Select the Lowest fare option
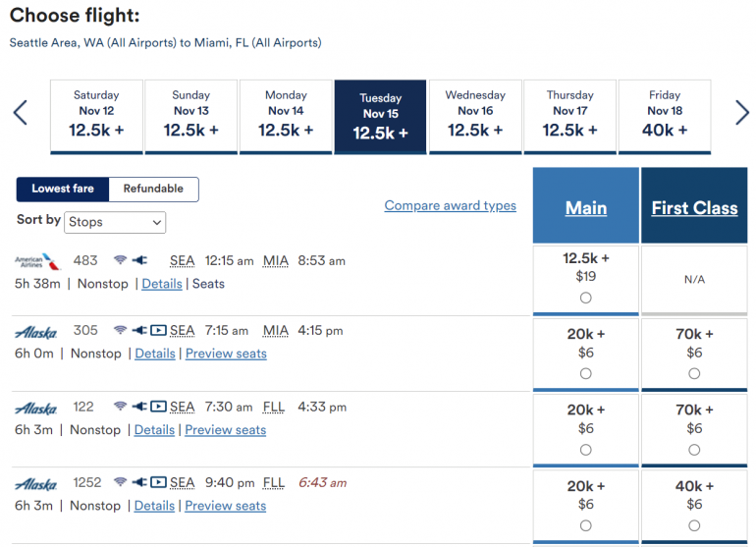Viewport: 756px width, 547px height. coord(63,189)
